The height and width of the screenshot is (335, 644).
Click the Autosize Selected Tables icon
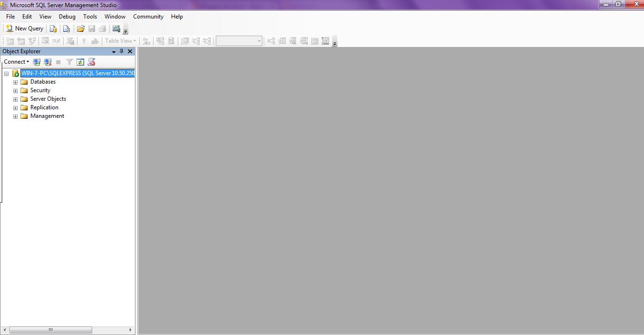coord(185,41)
